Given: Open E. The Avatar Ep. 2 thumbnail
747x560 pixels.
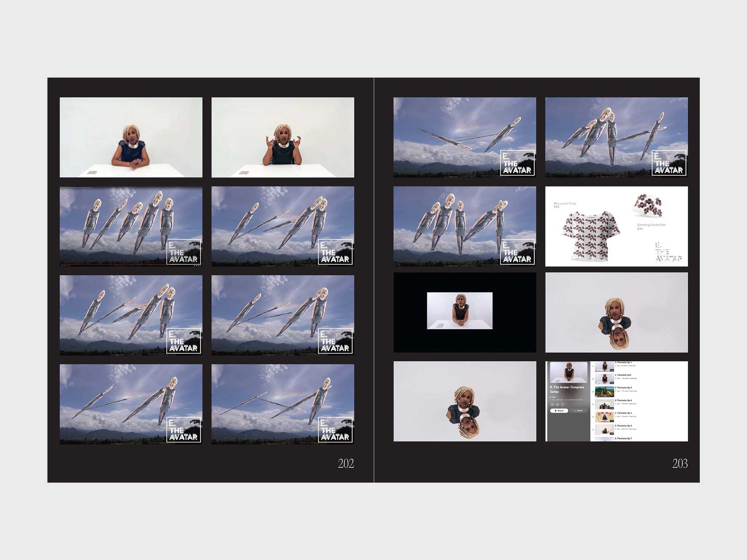Looking at the screenshot, I should [x=605, y=379].
